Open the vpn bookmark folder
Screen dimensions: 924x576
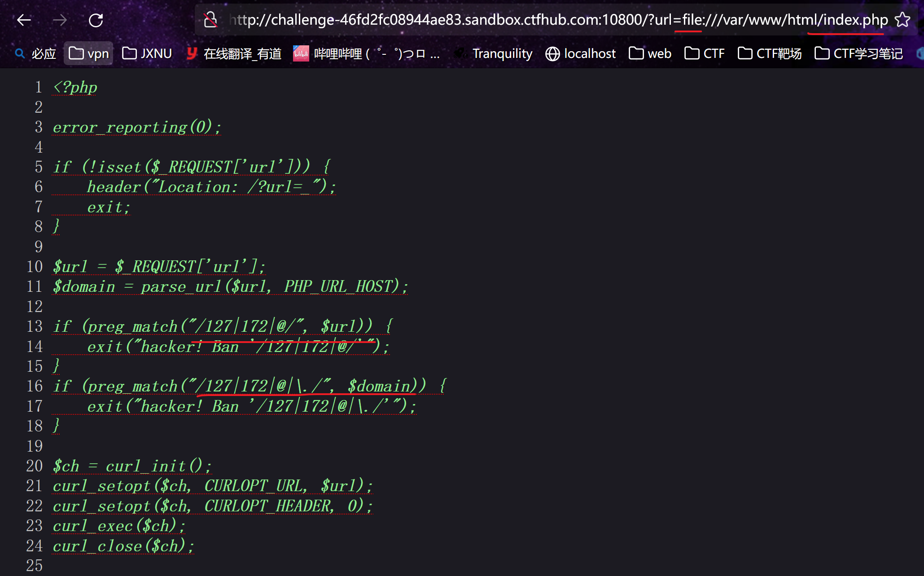click(x=89, y=53)
